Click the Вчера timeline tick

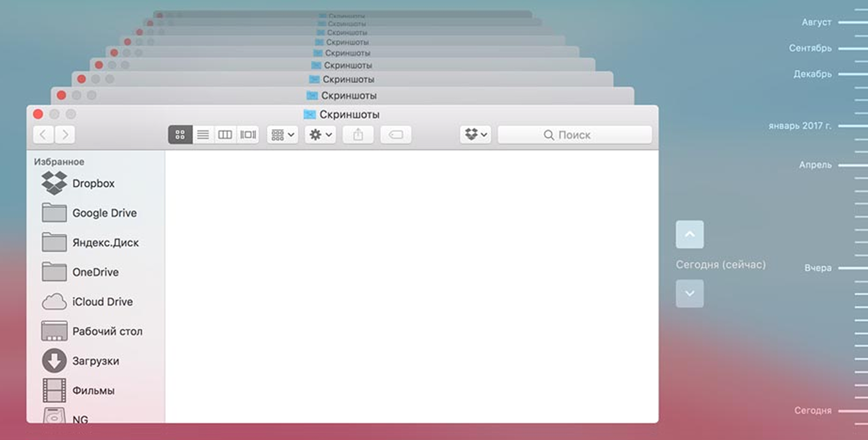(x=818, y=267)
